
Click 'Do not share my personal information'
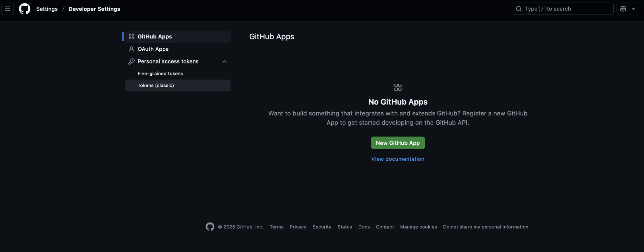(486, 227)
